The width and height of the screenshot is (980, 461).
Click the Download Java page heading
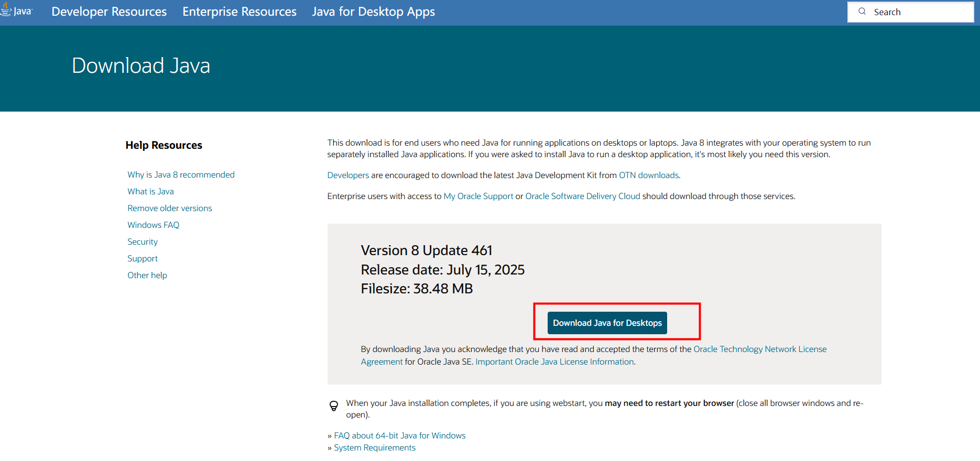point(141,65)
